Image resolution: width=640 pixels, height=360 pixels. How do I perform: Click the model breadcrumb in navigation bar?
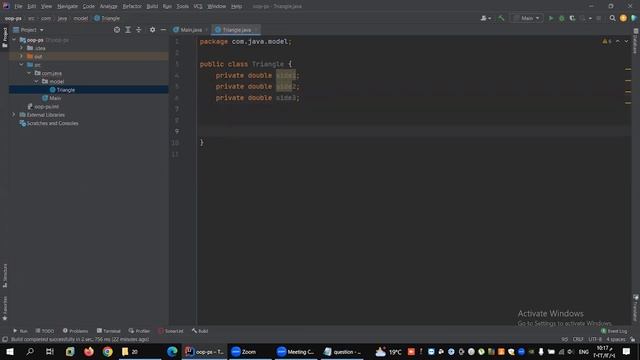[x=80, y=18]
